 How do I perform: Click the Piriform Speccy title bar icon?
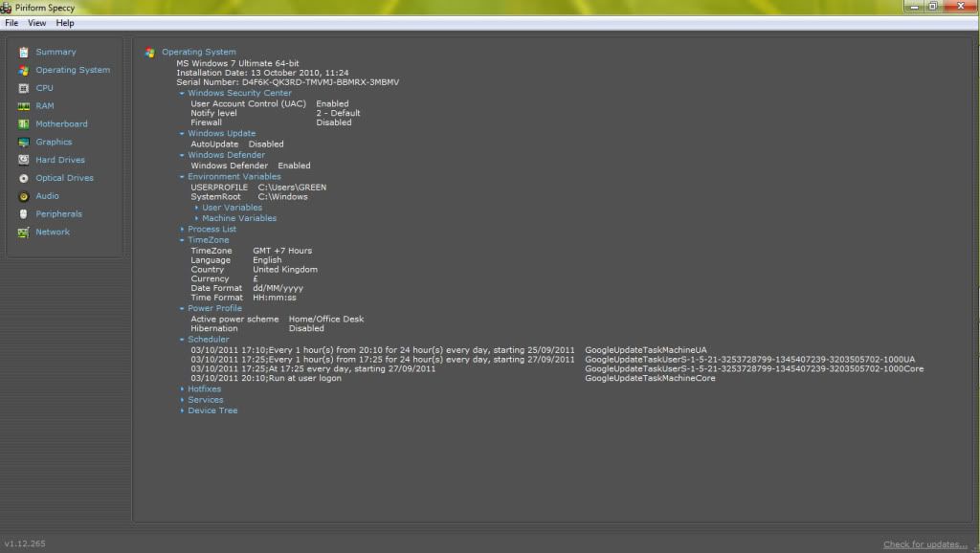pos(7,8)
